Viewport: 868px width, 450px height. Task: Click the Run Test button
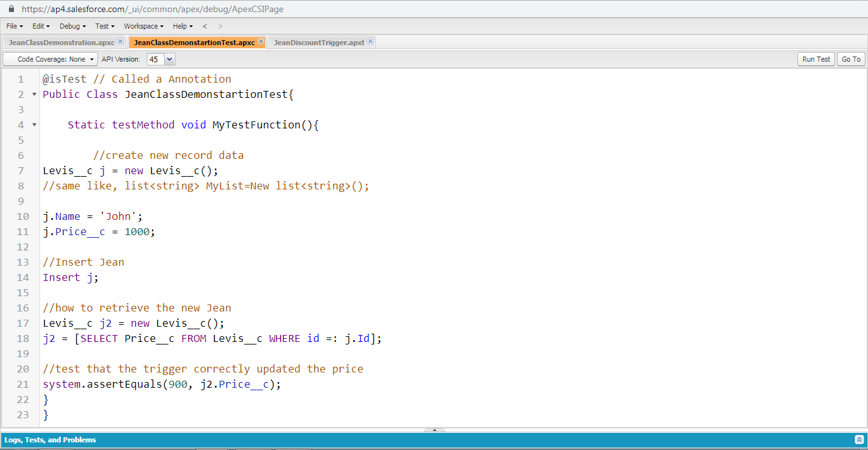coord(816,59)
